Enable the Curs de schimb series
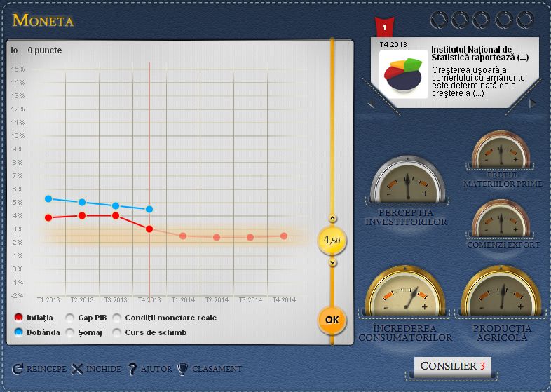The image size is (551, 392). (117, 332)
